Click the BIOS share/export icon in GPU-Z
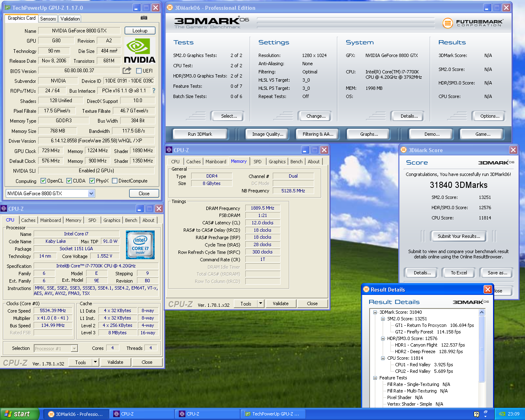525x420 pixels. 127,71
